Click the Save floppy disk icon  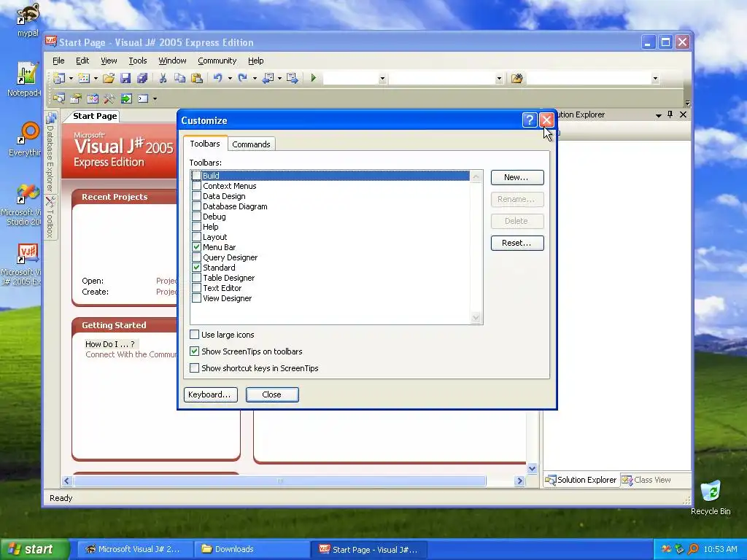(125, 78)
